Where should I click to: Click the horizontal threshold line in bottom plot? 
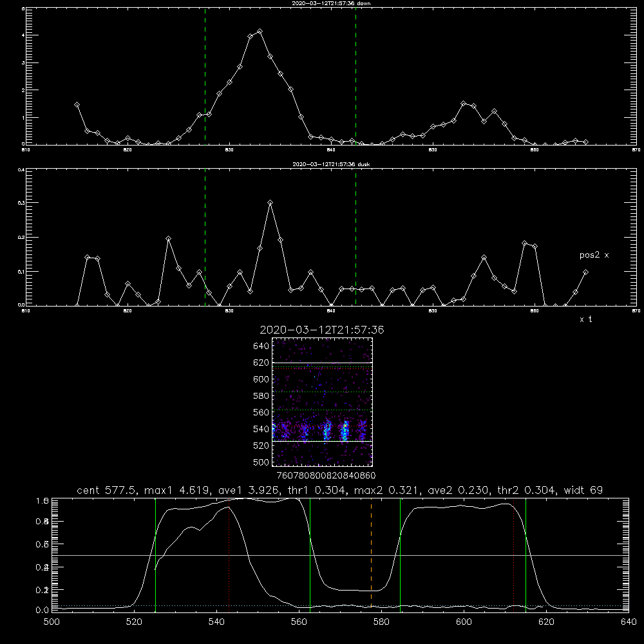340,555
